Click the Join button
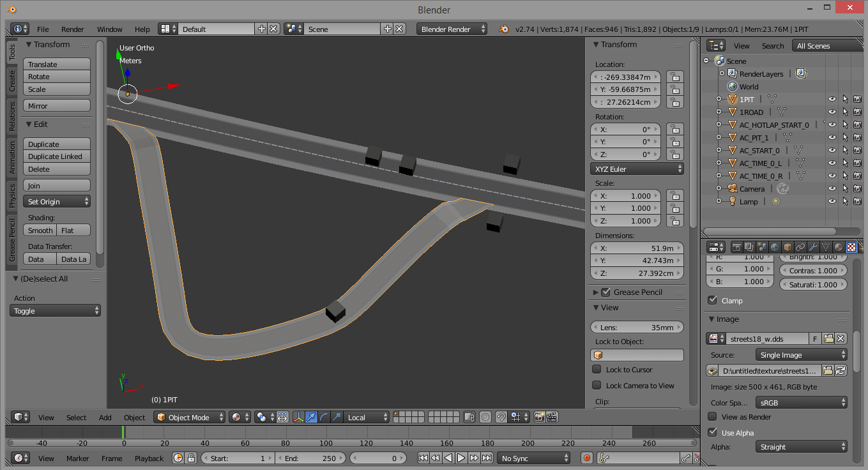Image resolution: width=868 pixels, height=470 pixels. click(57, 185)
